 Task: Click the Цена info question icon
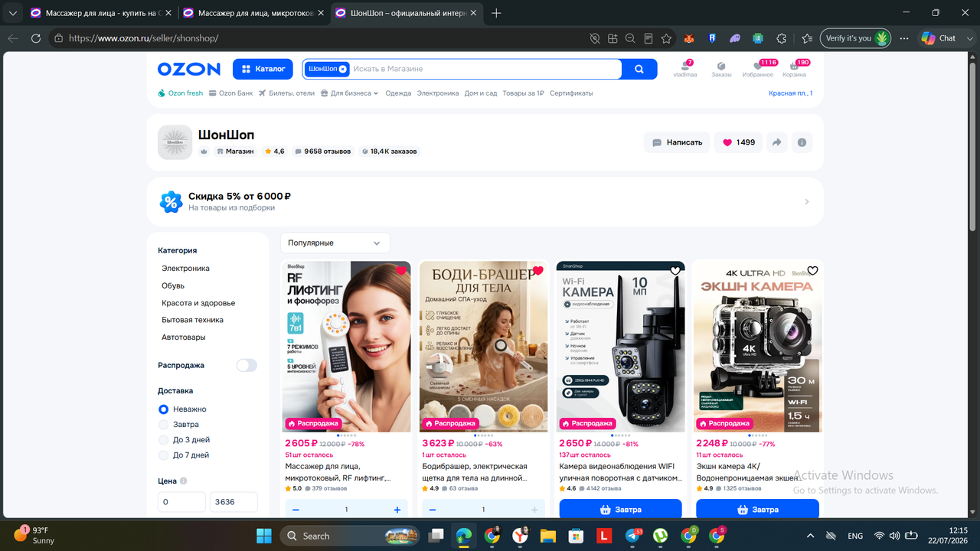183,481
